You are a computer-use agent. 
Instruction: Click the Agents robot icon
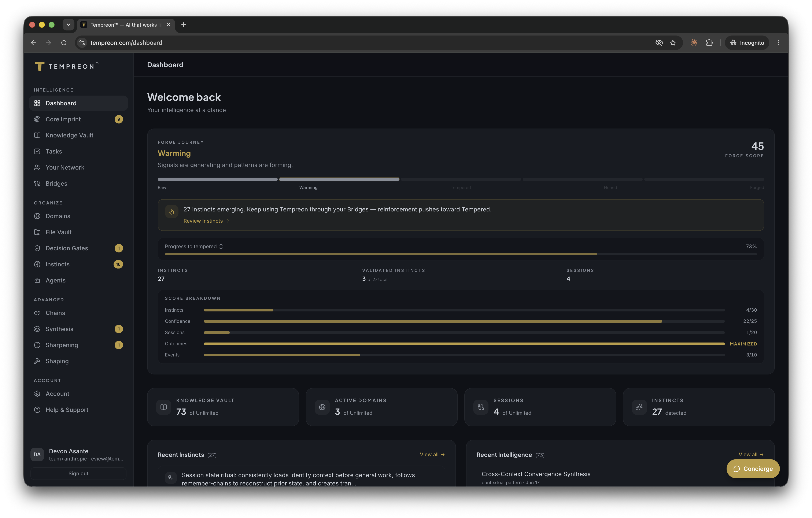click(37, 280)
